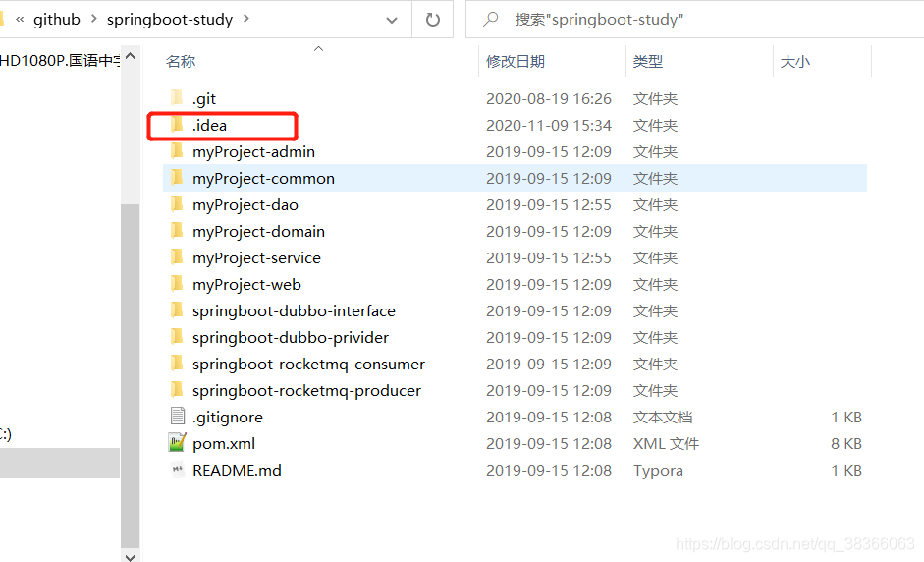This screenshot has width=924, height=562.
Task: Click the myProject-admin folder icon
Action: 177,151
